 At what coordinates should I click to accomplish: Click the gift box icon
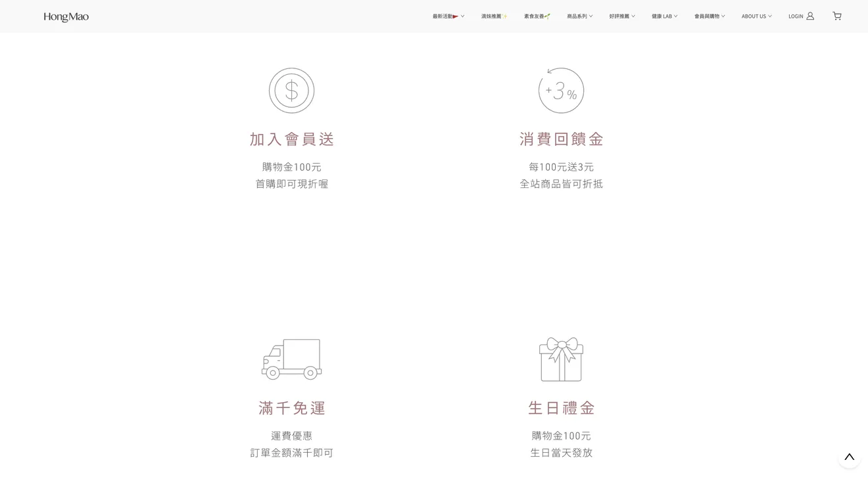pos(561,359)
